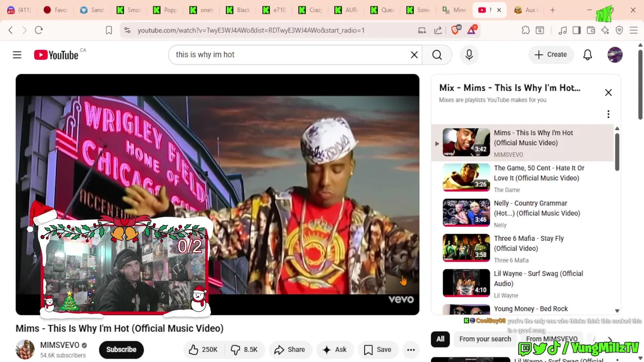Select the 'All' filter chip

[440, 339]
